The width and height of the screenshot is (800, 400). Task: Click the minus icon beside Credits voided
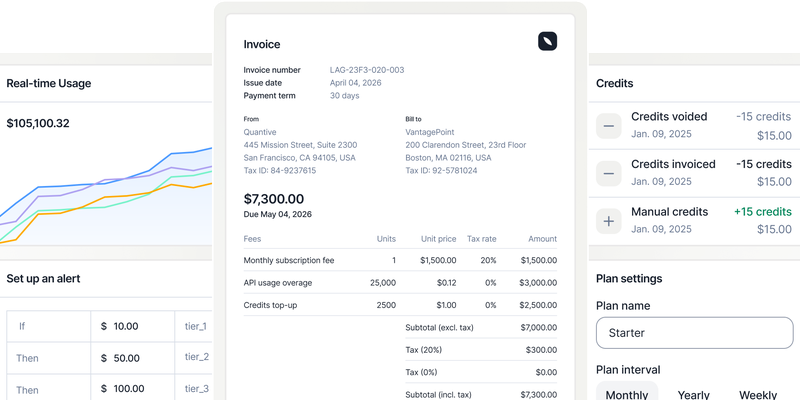point(609,126)
